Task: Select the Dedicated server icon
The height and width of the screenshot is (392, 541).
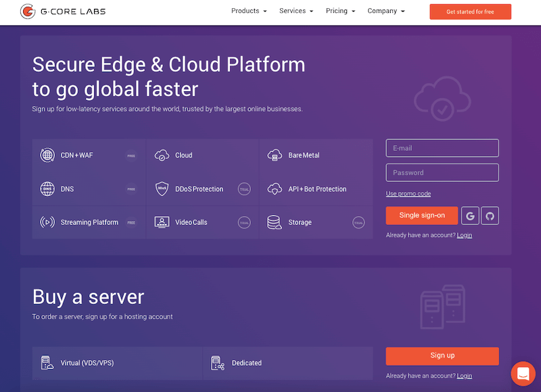Action: [x=218, y=363]
